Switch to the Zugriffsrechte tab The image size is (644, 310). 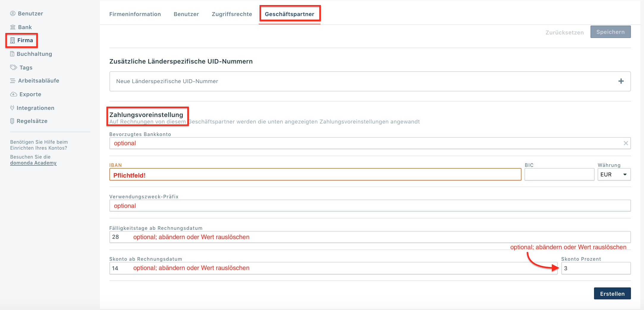coord(232,14)
